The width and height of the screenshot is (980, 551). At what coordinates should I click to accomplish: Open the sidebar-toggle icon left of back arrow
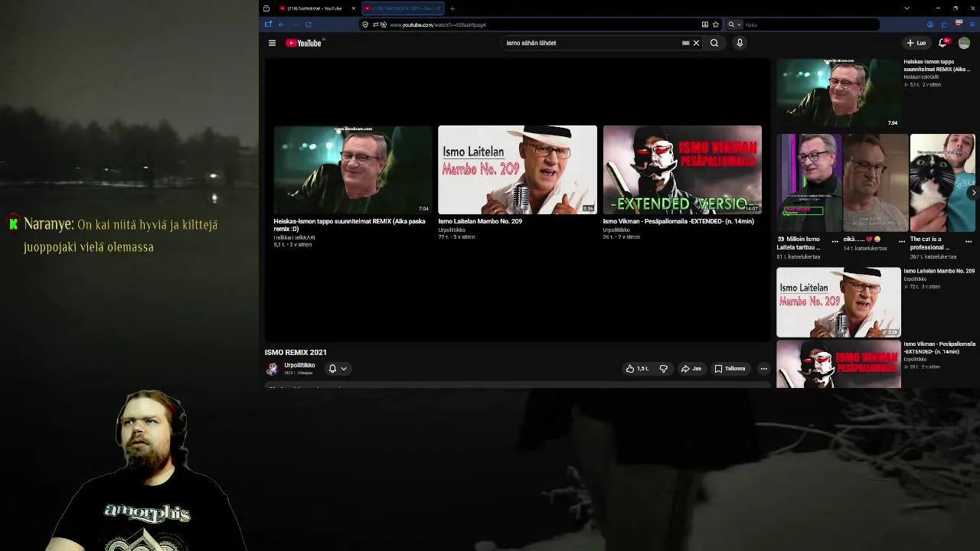coord(268,24)
